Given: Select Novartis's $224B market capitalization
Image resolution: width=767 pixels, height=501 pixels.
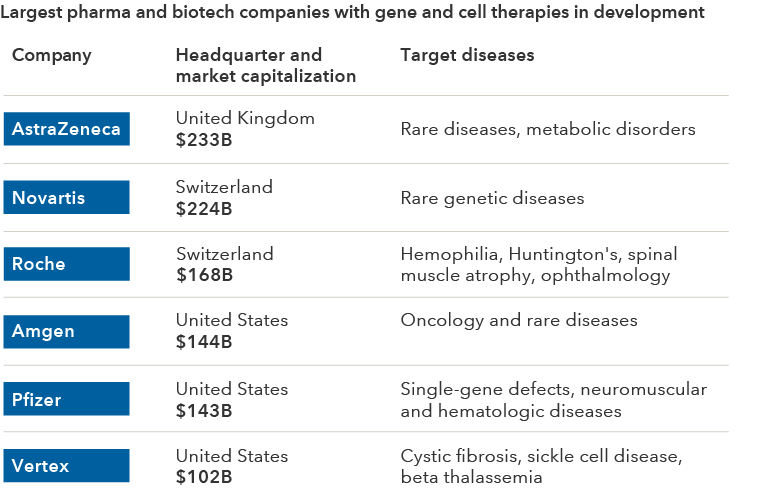Looking at the screenshot, I should click(204, 209).
